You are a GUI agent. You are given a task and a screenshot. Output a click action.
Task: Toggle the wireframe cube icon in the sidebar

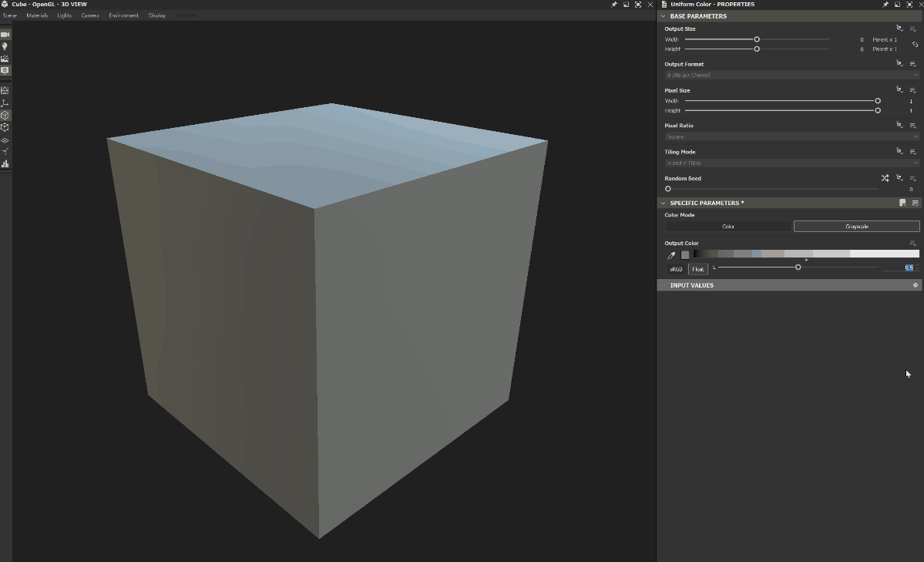(x=5, y=116)
